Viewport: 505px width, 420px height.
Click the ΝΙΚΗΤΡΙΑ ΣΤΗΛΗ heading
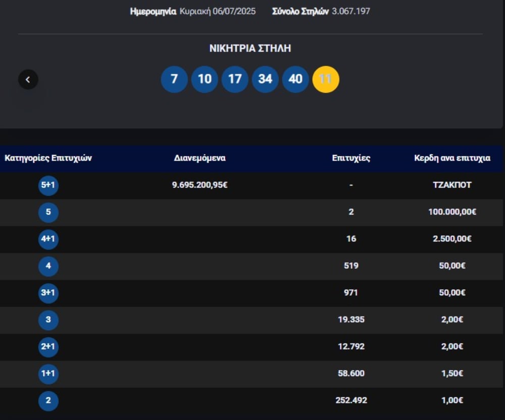pos(250,48)
